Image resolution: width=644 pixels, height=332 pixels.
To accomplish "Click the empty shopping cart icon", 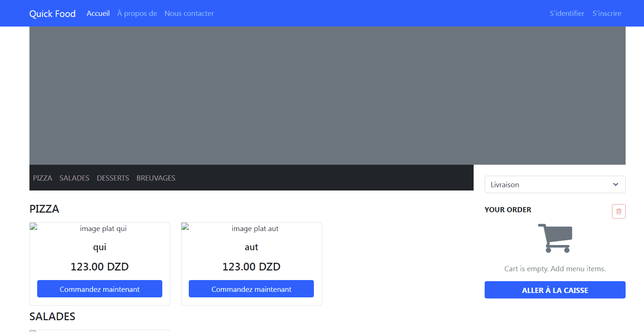I will [x=555, y=238].
